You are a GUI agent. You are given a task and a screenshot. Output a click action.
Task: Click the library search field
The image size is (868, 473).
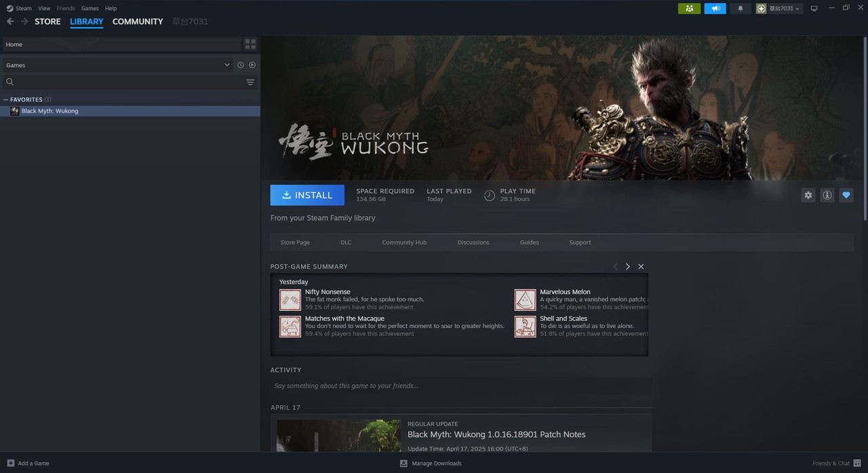click(x=123, y=82)
